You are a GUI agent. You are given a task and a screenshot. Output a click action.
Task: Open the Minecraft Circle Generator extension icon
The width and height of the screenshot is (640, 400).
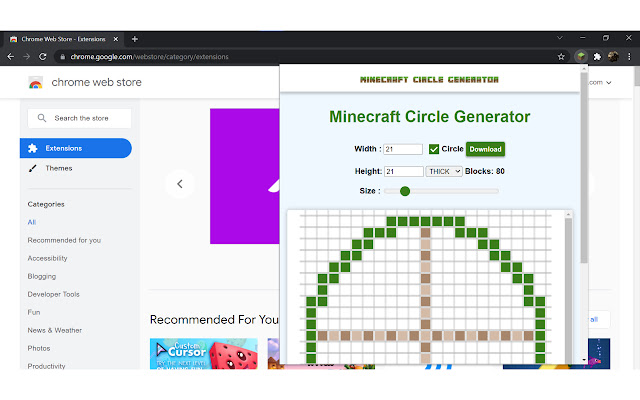581,56
